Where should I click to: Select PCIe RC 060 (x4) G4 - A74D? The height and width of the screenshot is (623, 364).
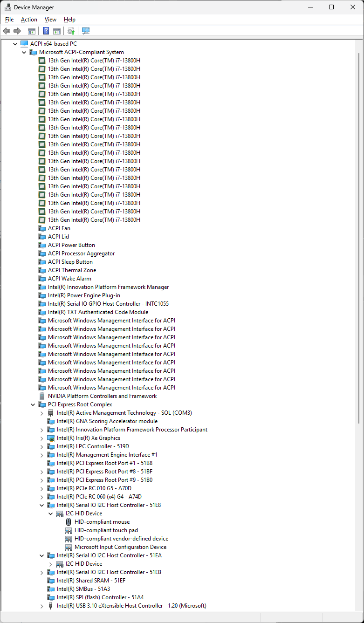99,497
